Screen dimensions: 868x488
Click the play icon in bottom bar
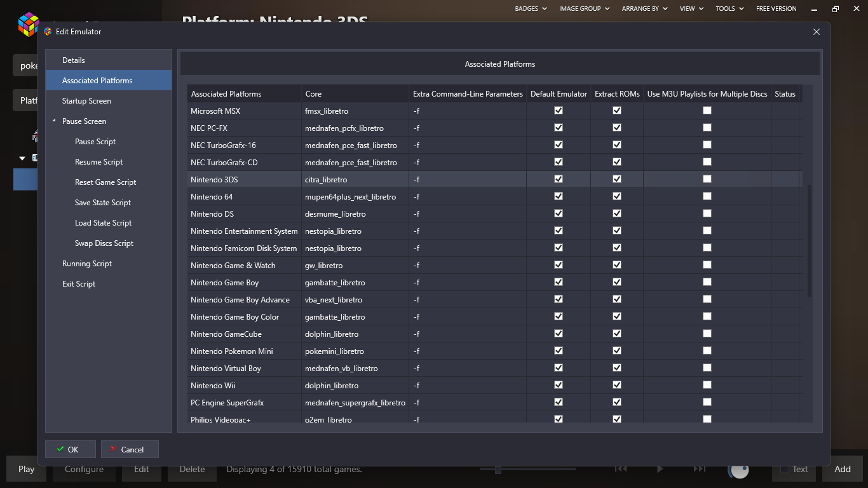tap(660, 469)
